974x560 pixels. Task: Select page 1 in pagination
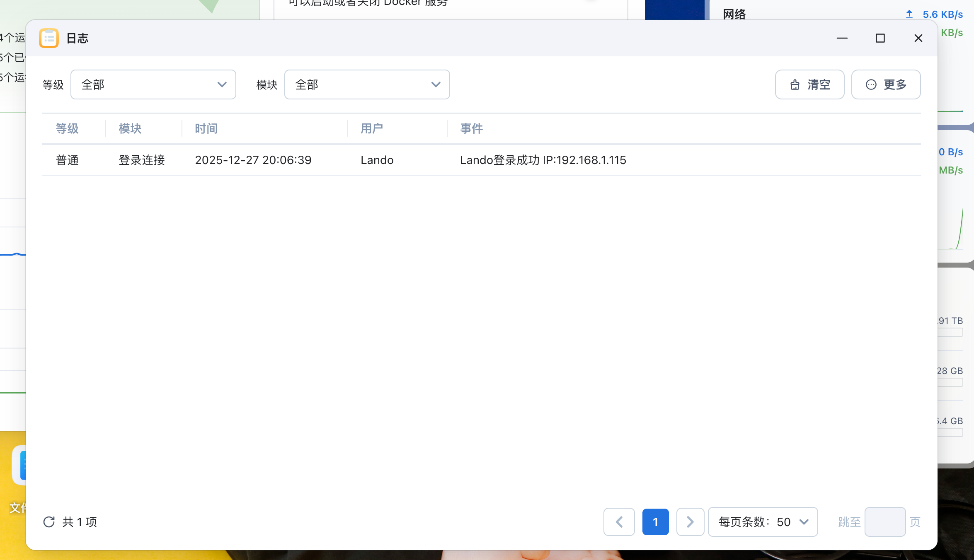(x=655, y=522)
